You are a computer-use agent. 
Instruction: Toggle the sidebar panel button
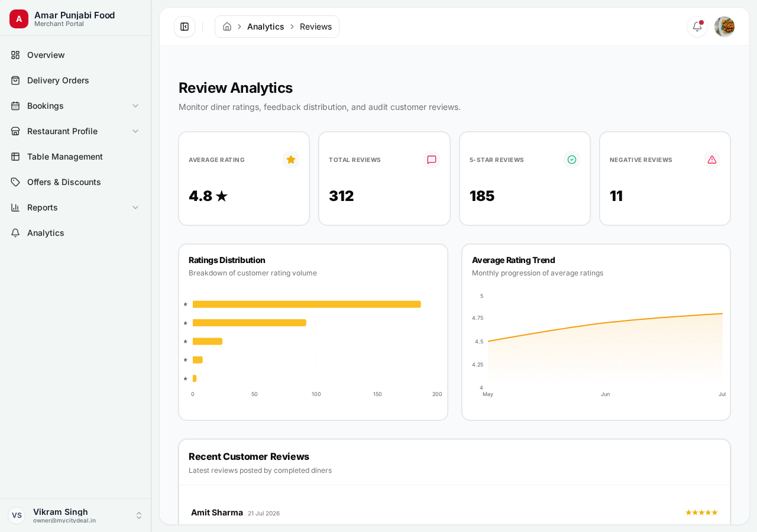pos(185,27)
